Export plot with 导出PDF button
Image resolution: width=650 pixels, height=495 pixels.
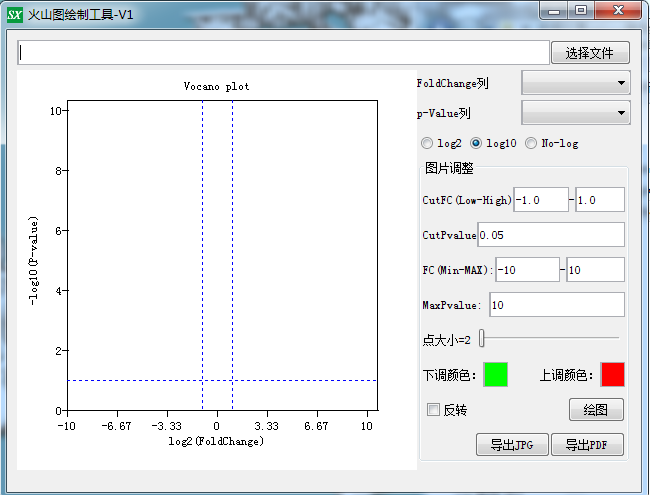(x=589, y=445)
